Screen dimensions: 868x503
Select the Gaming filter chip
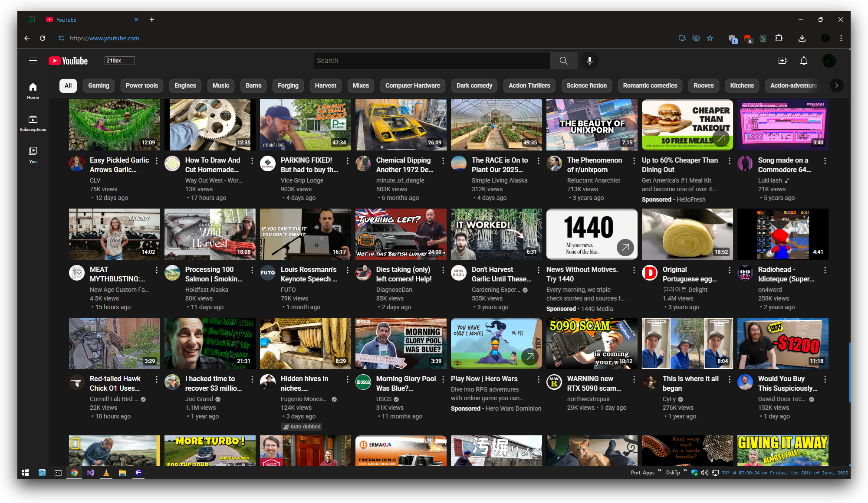[x=99, y=85]
